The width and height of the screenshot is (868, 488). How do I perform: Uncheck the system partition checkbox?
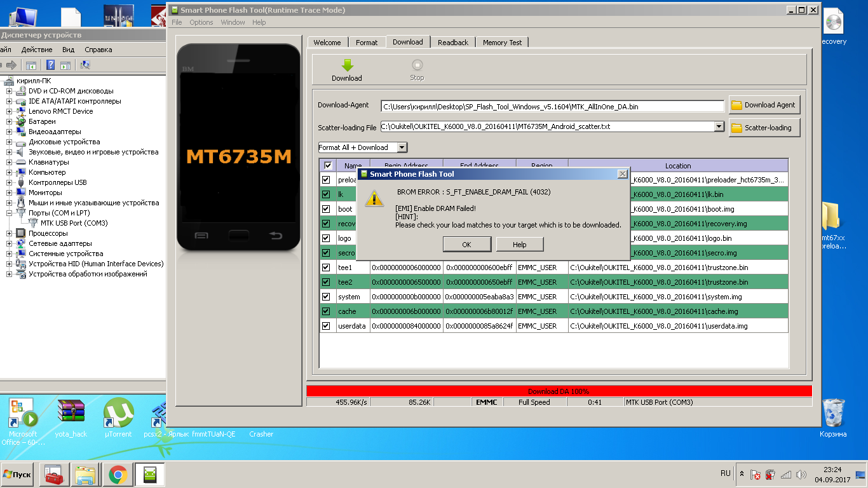click(327, 297)
